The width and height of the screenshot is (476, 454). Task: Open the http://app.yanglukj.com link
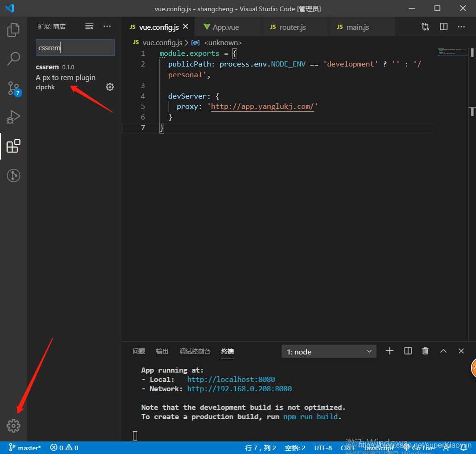pos(263,106)
